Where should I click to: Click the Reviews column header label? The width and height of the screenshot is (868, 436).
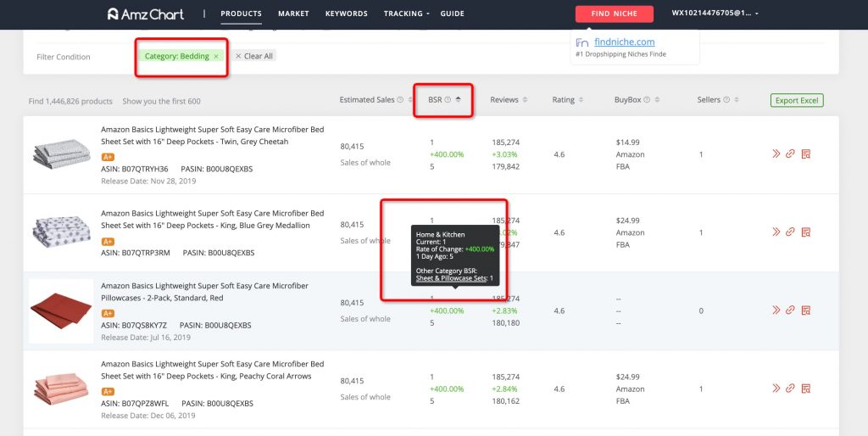point(504,100)
